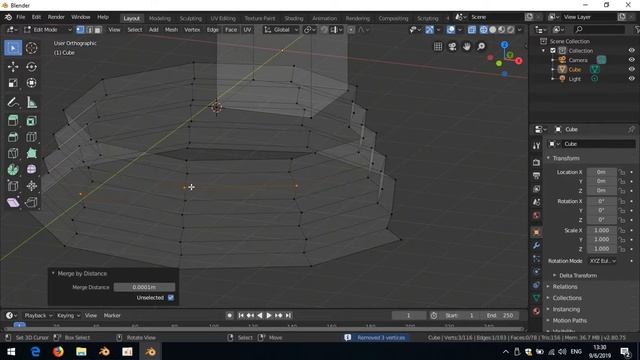Viewport: 640px width, 360px height.
Task: Select the Edge Slide tool
Action: pyautogui.click(x=13, y=186)
